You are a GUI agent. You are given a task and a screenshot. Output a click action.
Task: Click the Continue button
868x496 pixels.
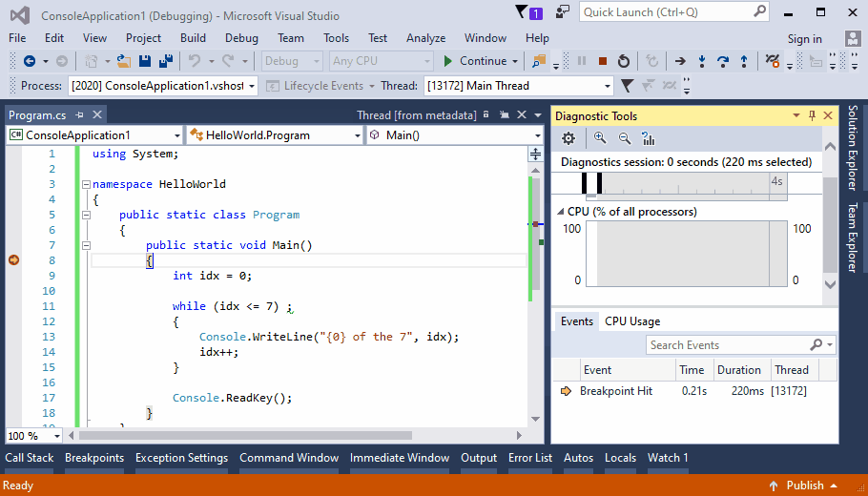(476, 61)
